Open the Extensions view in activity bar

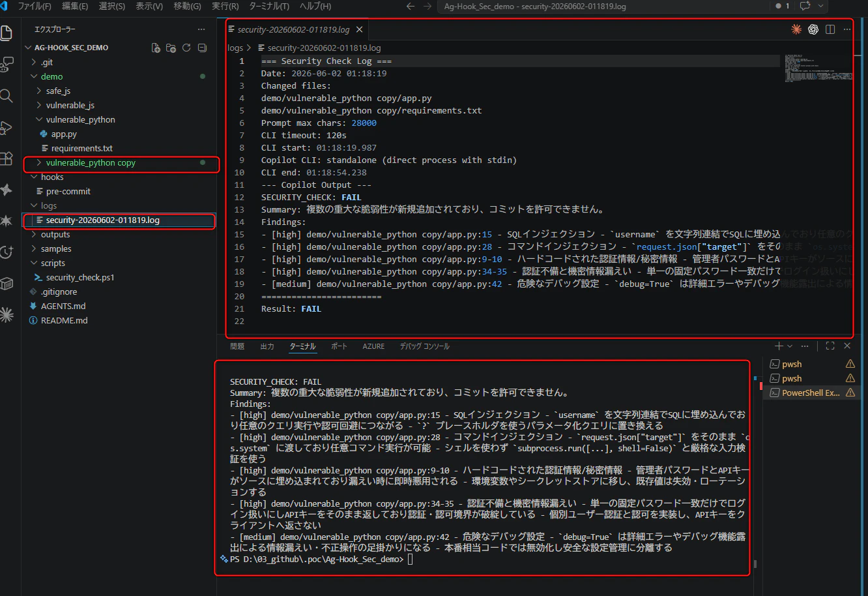click(x=6, y=158)
